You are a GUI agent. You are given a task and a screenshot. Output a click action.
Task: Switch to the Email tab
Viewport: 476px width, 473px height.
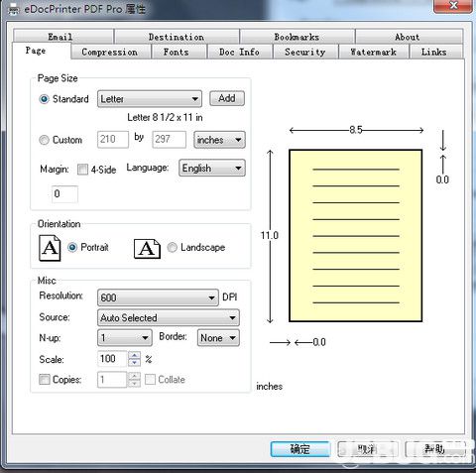click(x=63, y=37)
